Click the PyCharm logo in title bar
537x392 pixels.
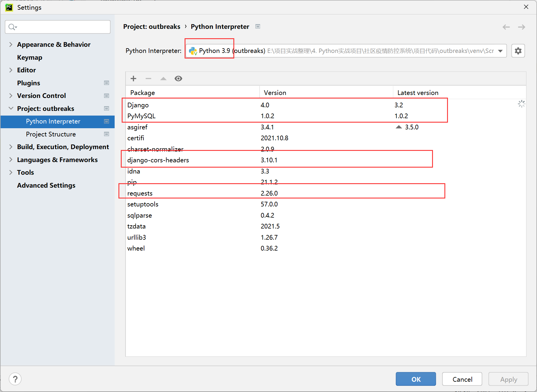point(9,7)
